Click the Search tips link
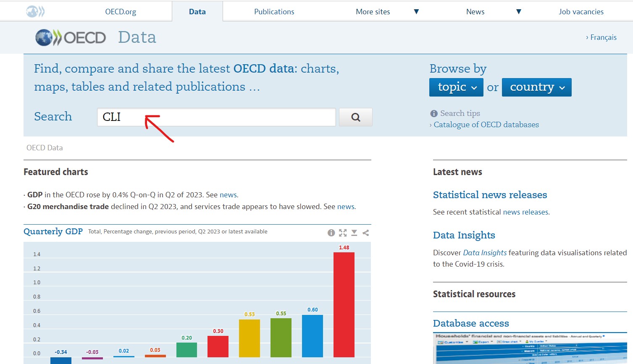The width and height of the screenshot is (633, 364). pos(460,113)
